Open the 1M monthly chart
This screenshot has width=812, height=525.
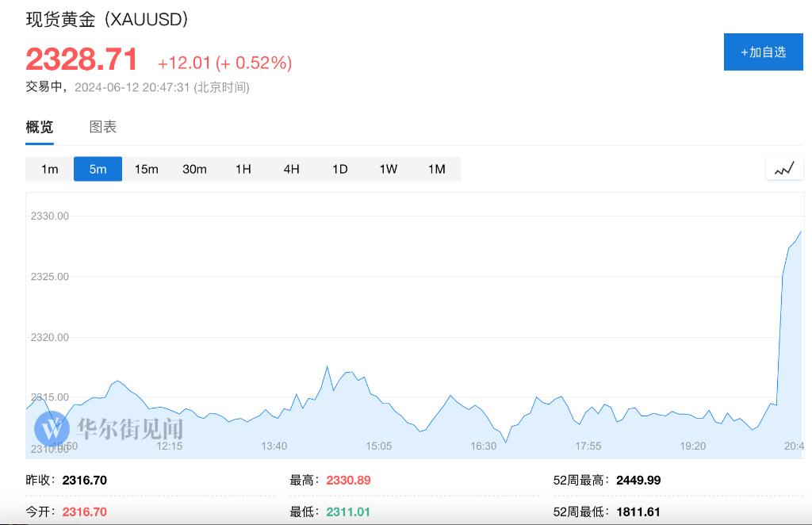coord(437,169)
